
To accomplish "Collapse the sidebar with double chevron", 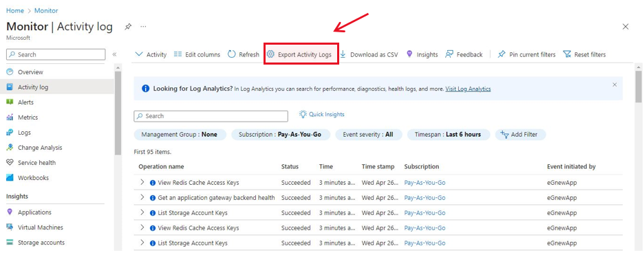I will tap(115, 54).
